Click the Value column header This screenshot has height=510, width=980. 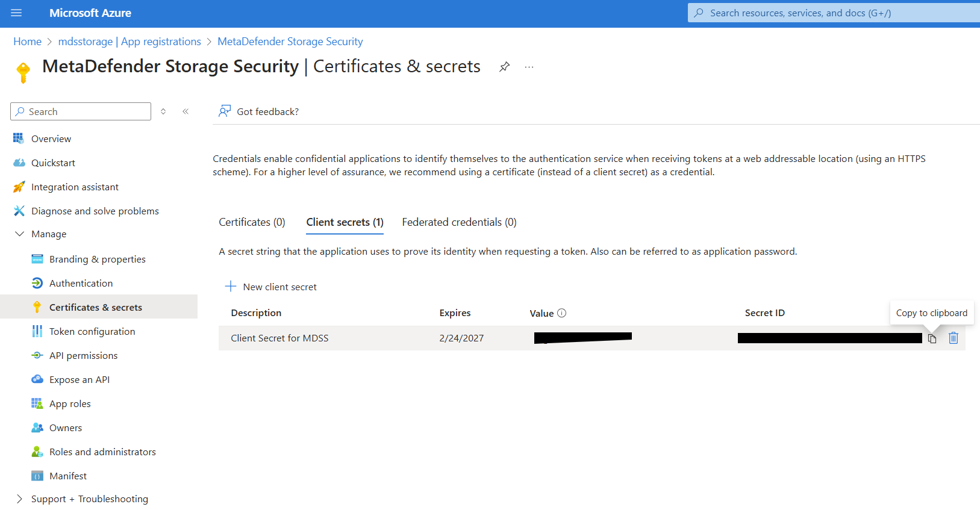541,313
